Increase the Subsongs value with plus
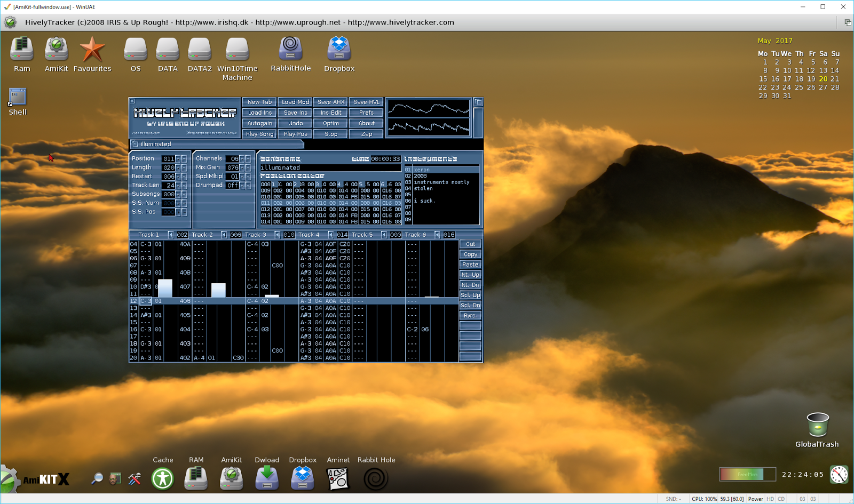 click(x=178, y=194)
